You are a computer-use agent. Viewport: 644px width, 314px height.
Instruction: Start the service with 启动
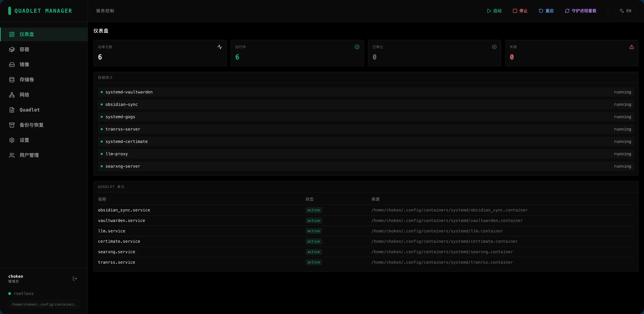494,11
